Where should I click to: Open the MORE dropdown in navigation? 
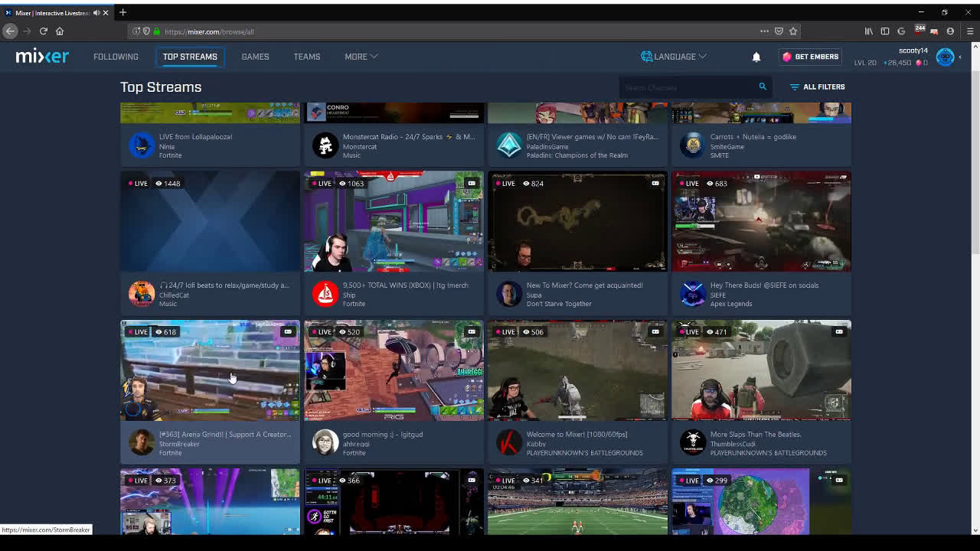(x=361, y=57)
